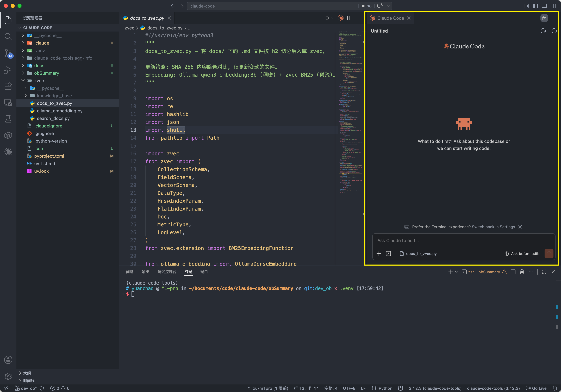This screenshot has height=392, width=561.
Task: Open slash commands button in Claude input
Action: 388,254
